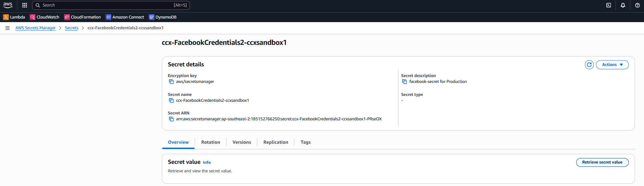Click the AWS logo home icon

[8, 5]
